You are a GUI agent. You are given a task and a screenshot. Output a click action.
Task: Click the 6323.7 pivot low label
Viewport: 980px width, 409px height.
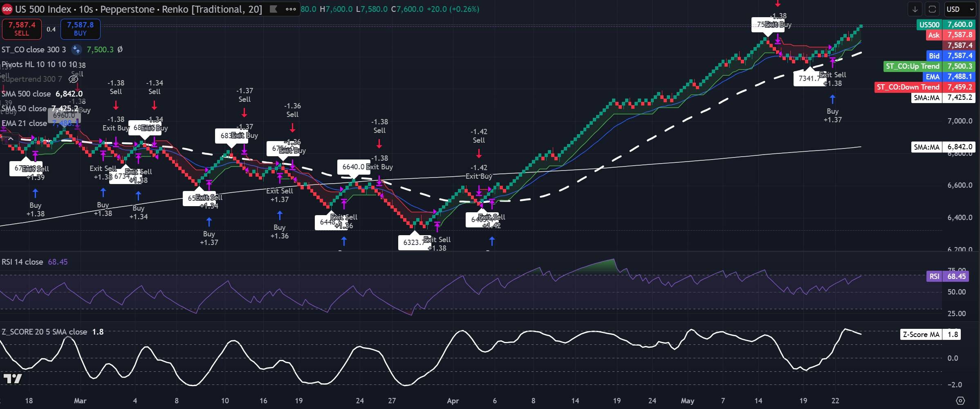[x=414, y=243]
